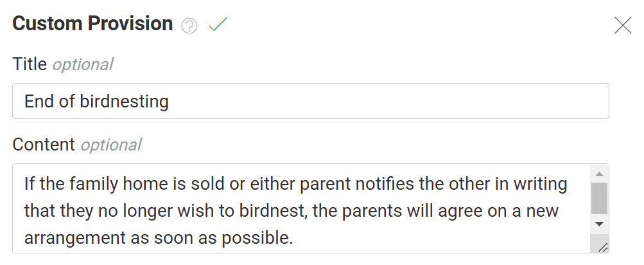Click the Content textarea resize grip
644x265 pixels.
tap(602, 247)
